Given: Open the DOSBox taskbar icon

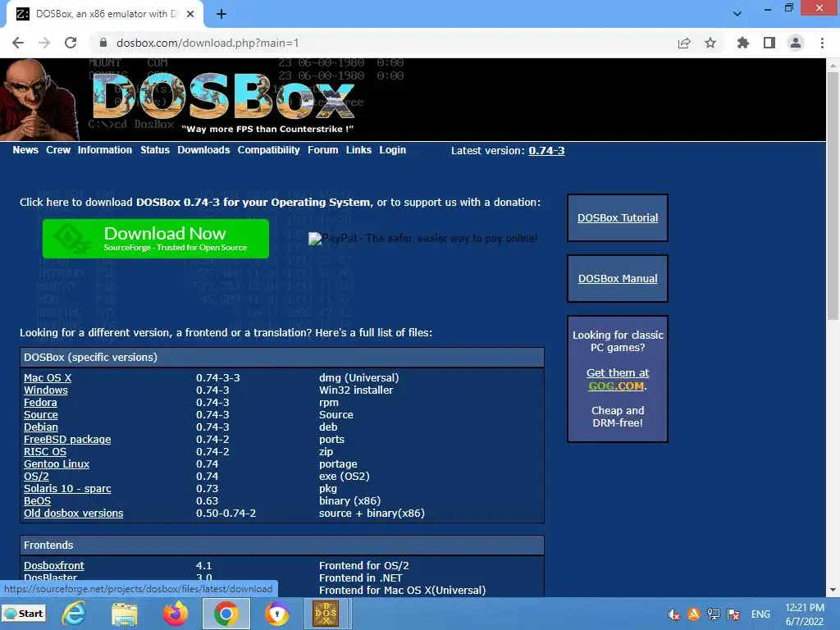Looking at the screenshot, I should (326, 614).
